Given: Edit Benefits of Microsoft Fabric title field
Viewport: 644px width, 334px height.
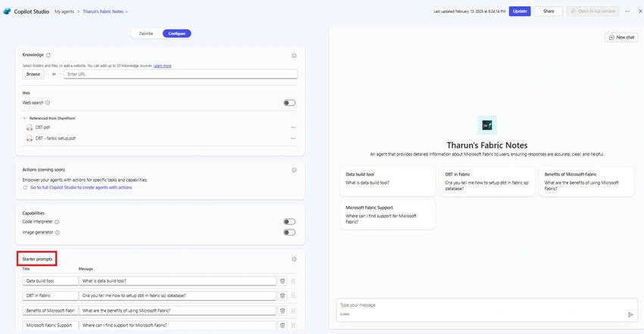Looking at the screenshot, I should [x=51, y=311].
